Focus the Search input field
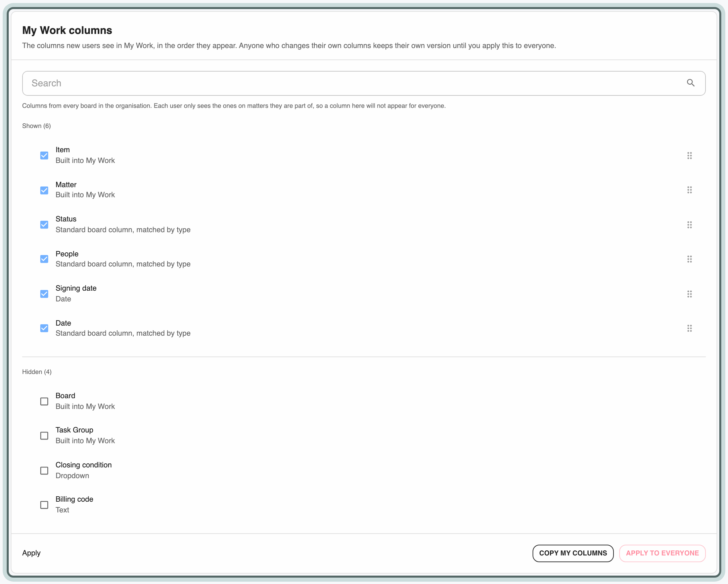 tap(364, 83)
